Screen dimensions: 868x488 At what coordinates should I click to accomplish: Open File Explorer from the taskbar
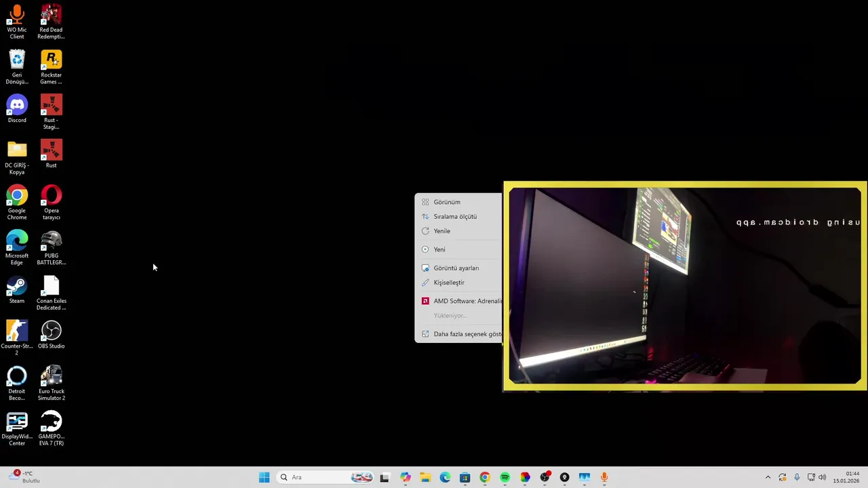tap(425, 477)
